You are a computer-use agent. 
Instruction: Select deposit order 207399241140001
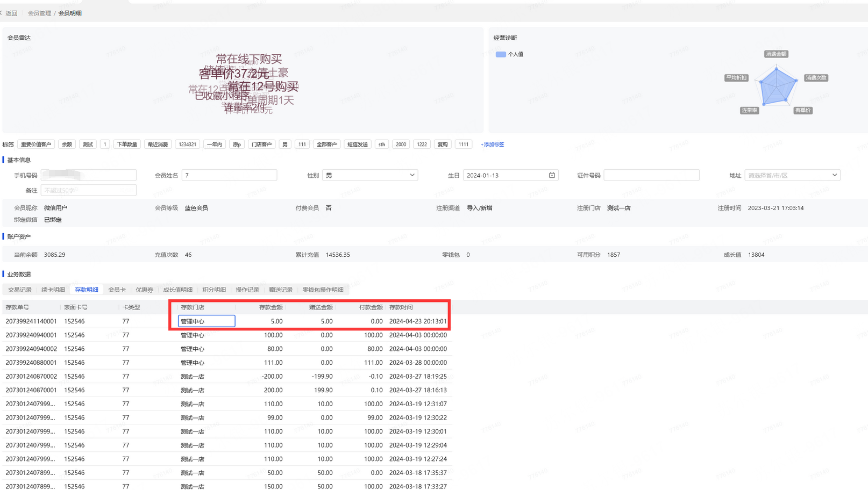(31, 321)
